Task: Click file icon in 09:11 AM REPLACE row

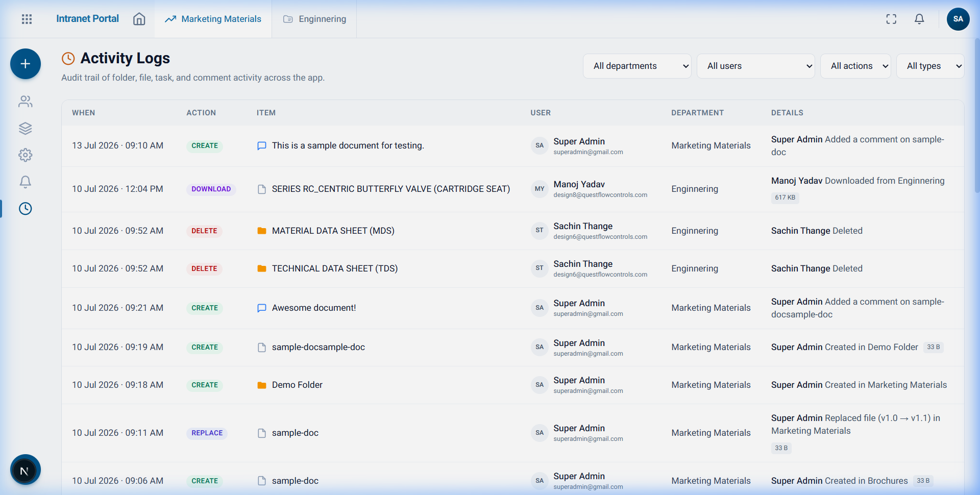Action: pos(262,433)
